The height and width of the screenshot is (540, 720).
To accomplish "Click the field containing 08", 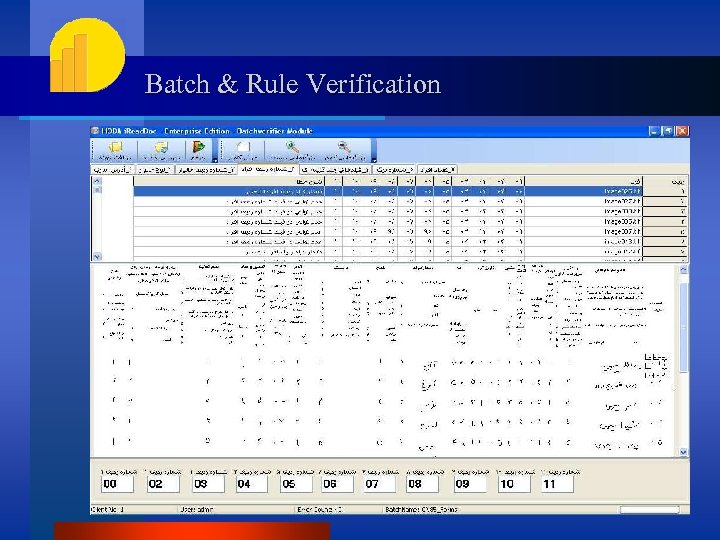I will (422, 484).
